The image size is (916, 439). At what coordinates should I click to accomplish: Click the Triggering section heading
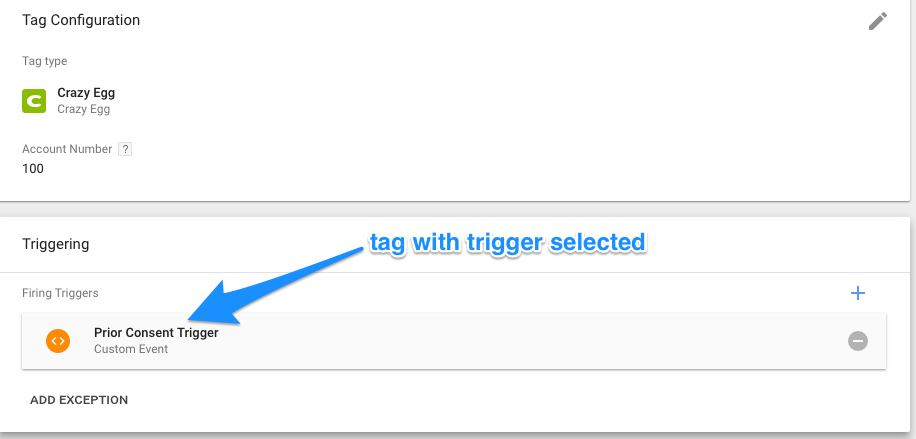coord(55,244)
